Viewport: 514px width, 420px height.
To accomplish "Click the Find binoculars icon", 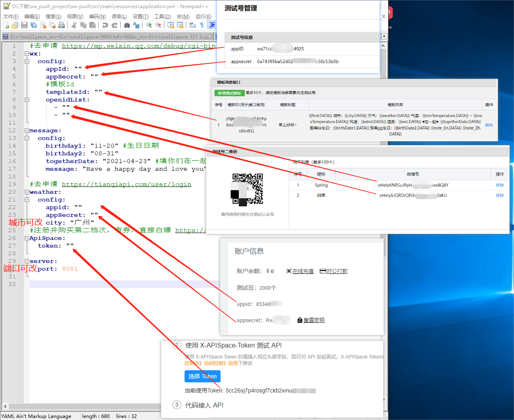I will pyautogui.click(x=127, y=25).
